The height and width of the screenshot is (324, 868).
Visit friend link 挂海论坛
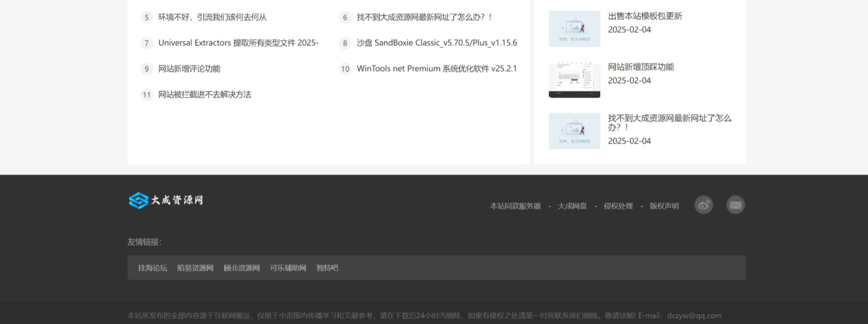coord(153,268)
